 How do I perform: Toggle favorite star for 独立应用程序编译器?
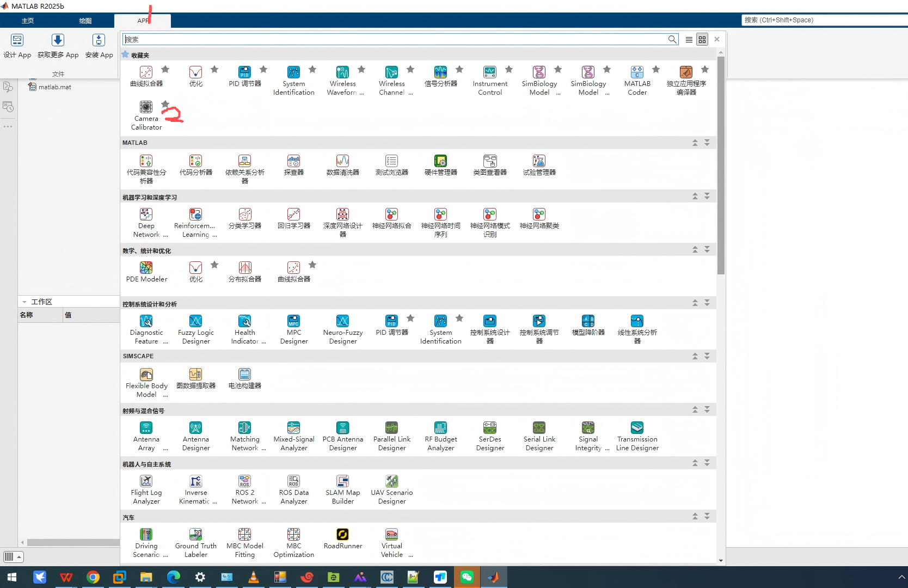pyautogui.click(x=705, y=69)
